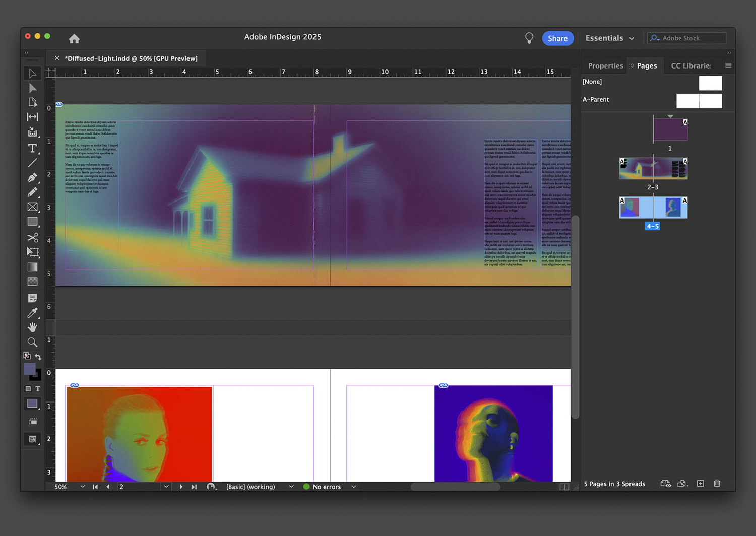Select the Type tool

tap(32, 148)
